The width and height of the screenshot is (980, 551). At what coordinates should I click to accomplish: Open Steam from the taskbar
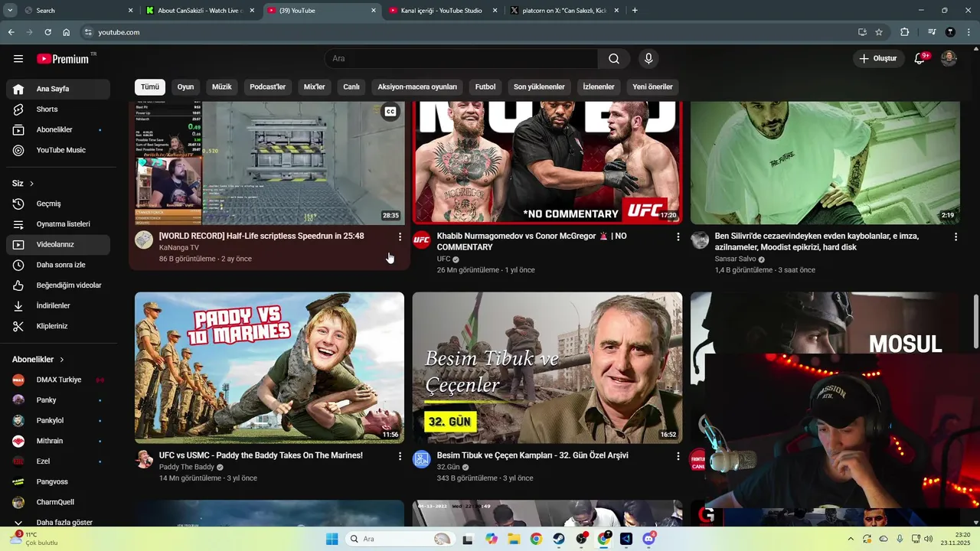[559, 539]
